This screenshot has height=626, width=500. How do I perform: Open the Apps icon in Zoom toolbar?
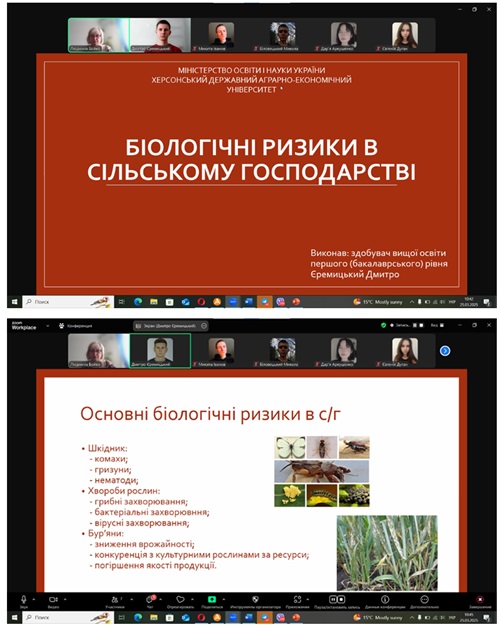click(297, 599)
